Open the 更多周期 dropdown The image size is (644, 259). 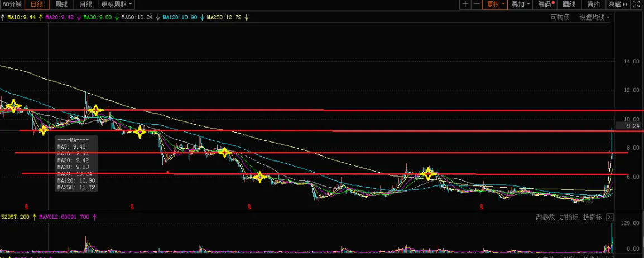[x=117, y=4]
